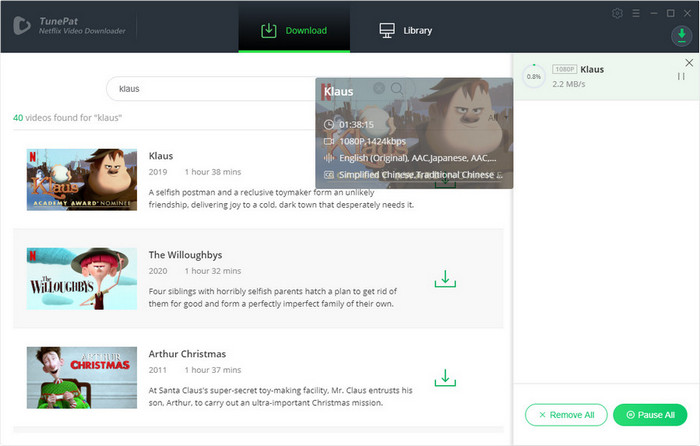The image size is (700, 446).
Task: Switch to the Download tab
Action: [294, 30]
